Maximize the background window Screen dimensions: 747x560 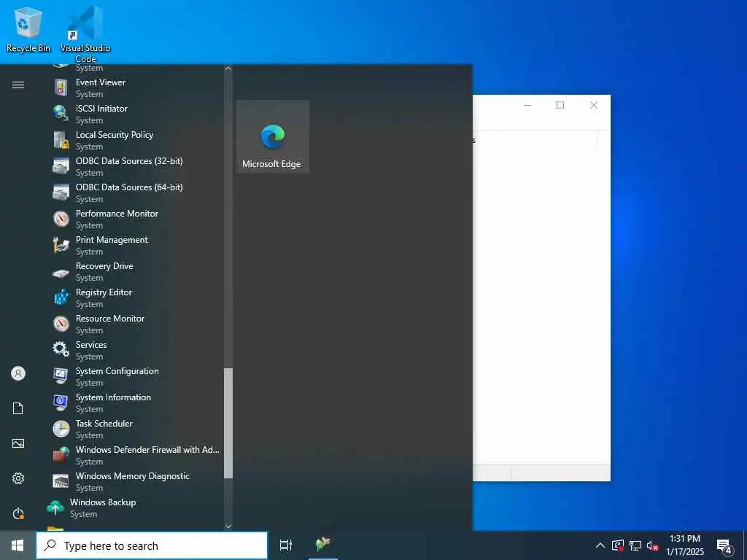click(560, 105)
